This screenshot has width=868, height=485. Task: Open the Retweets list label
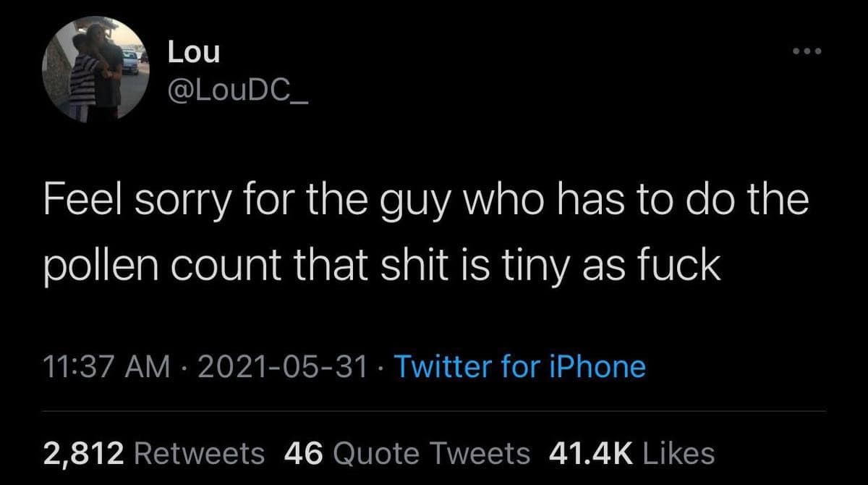coord(200,453)
